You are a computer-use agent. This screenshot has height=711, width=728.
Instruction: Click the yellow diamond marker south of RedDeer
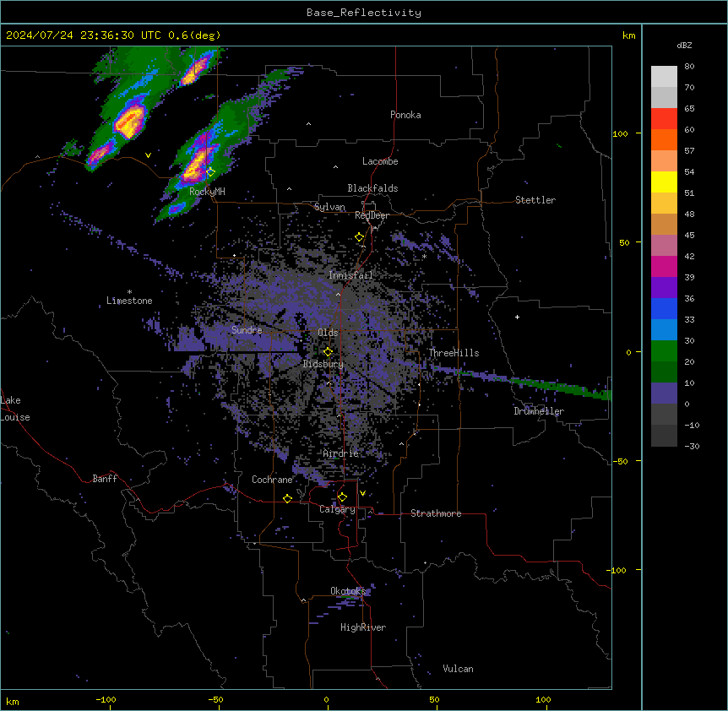[360, 237]
